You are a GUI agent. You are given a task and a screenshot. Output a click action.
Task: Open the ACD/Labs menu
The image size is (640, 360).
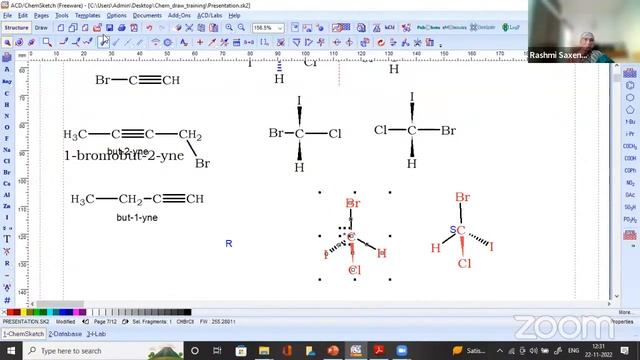coord(209,16)
